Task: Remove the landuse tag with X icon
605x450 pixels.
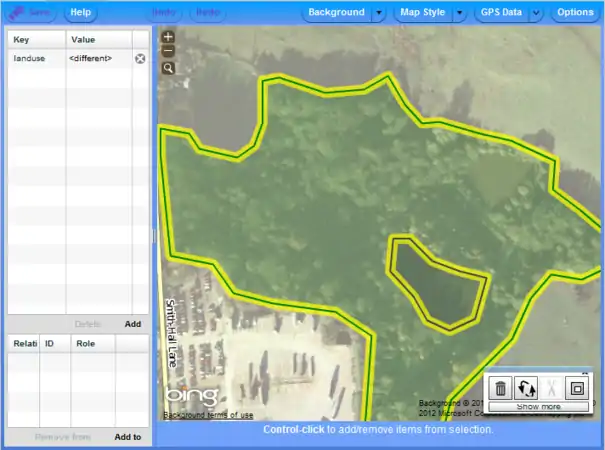Action: click(x=140, y=59)
